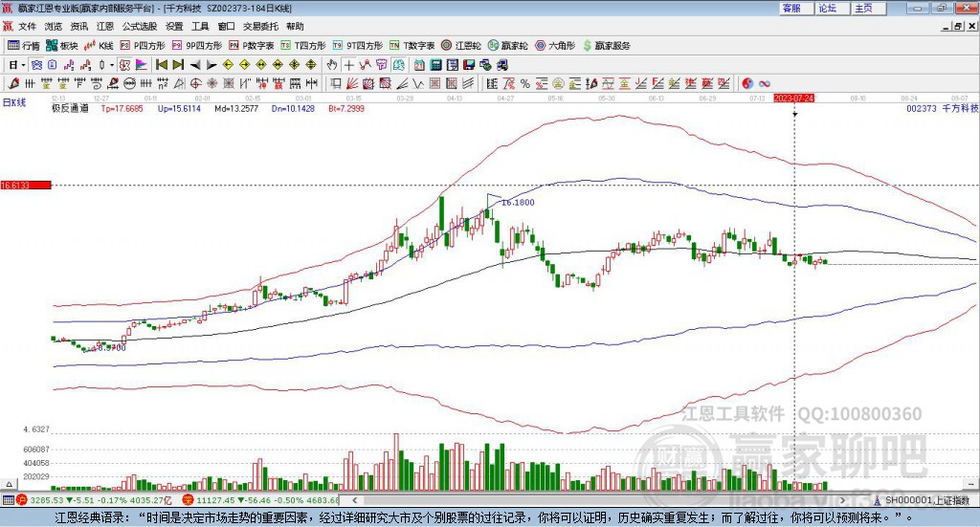Open the 文件 menu
The image size is (980, 527).
pyautogui.click(x=27, y=26)
